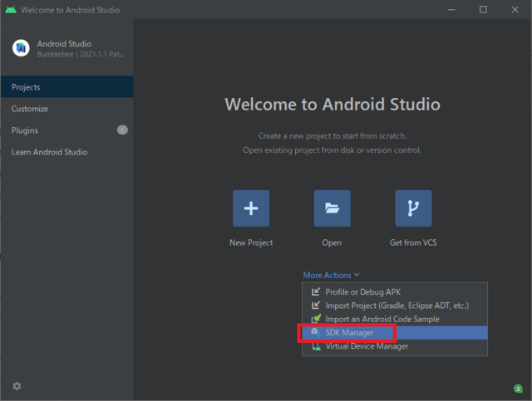532x401 pixels.
Task: Switch to the Projects tab
Action: coord(26,87)
